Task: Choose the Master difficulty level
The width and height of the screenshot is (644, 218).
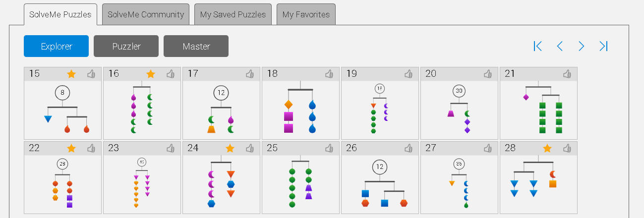Action: pos(196,46)
